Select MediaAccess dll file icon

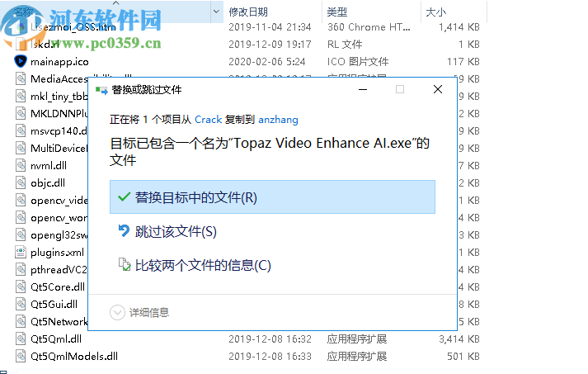point(21,78)
